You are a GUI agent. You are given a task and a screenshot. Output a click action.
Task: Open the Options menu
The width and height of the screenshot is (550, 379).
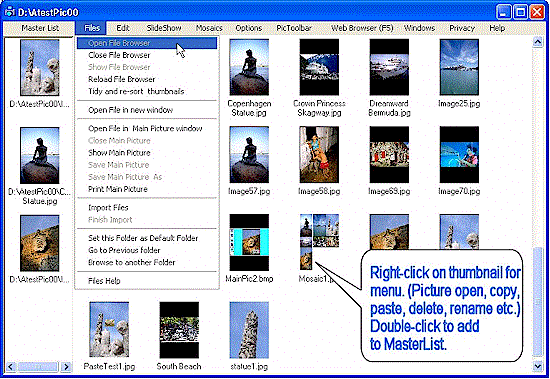point(249,28)
